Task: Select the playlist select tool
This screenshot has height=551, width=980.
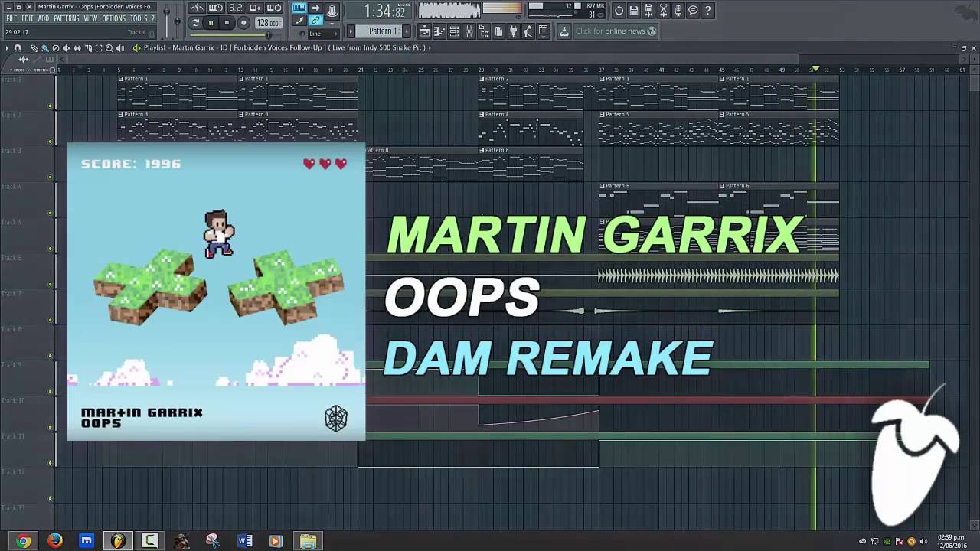Action: coord(98,47)
